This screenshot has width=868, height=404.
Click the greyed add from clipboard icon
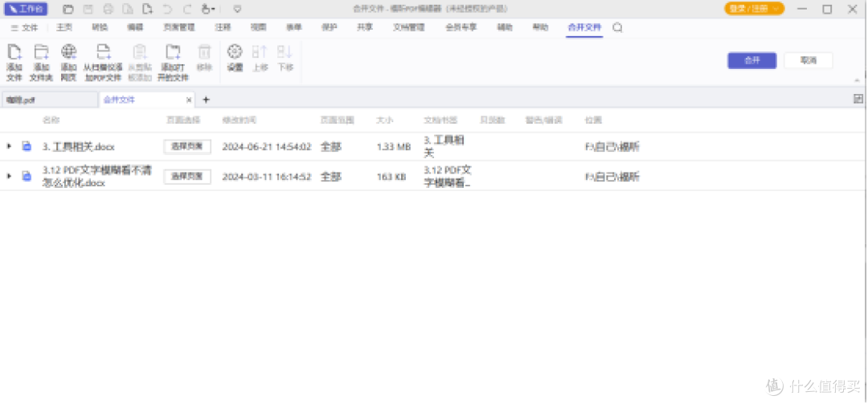click(x=140, y=52)
